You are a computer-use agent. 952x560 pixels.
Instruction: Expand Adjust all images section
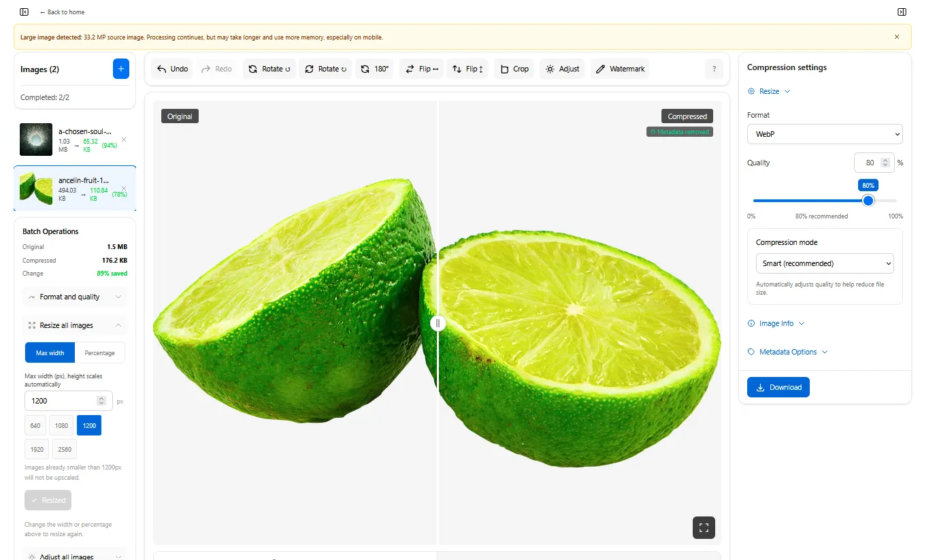pyautogui.click(x=75, y=556)
